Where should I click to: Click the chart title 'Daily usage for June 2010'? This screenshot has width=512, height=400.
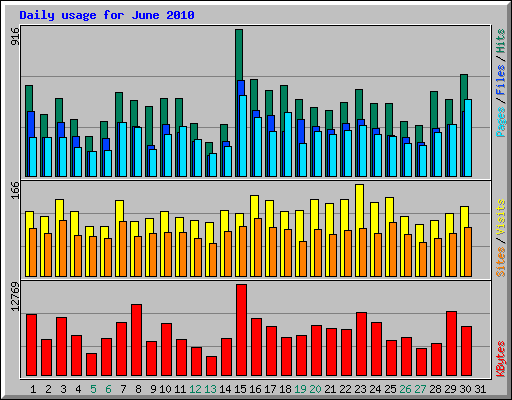[107, 15]
